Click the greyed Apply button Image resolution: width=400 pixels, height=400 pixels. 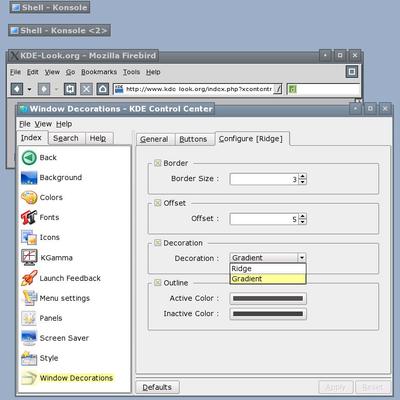tap(336, 387)
